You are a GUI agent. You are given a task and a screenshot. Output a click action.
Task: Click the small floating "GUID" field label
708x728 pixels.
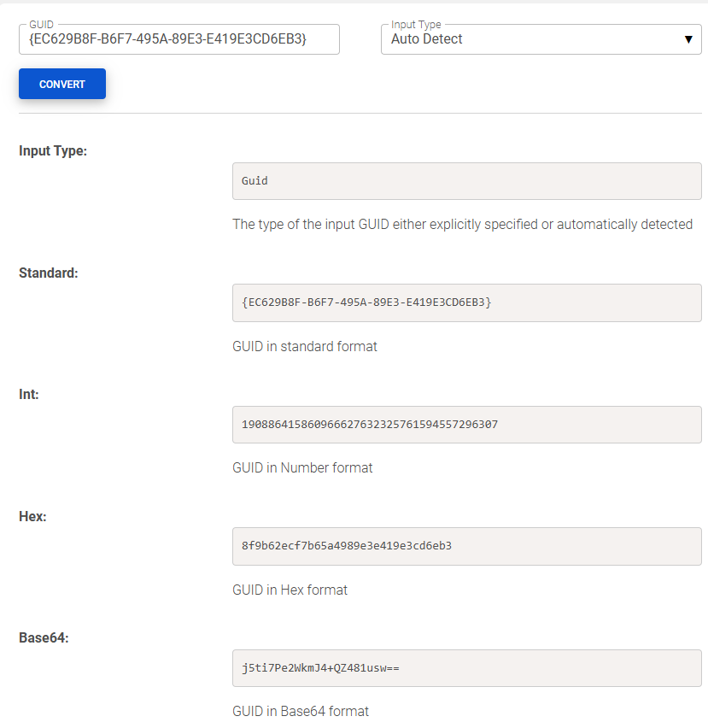coord(41,25)
